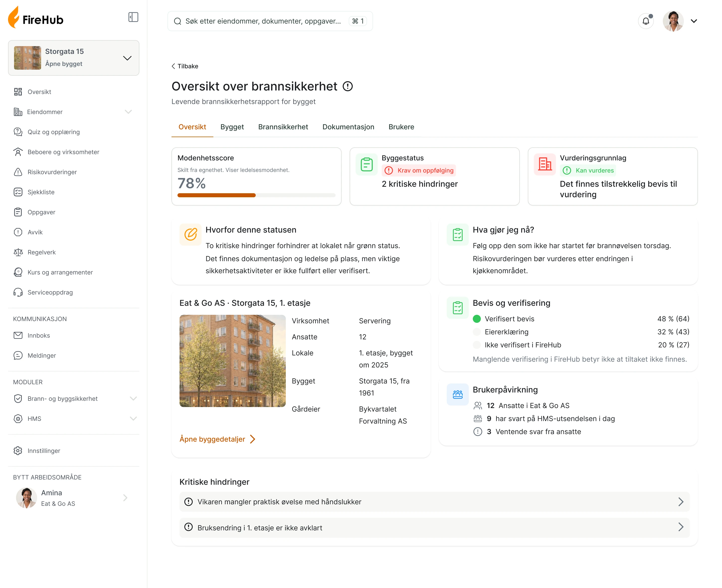Focus the search field

270,21
